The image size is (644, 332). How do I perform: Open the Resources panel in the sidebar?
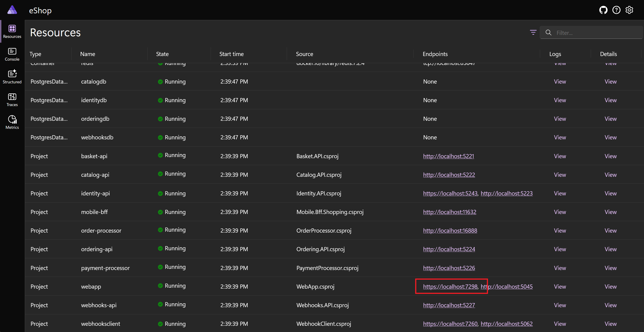(12, 31)
